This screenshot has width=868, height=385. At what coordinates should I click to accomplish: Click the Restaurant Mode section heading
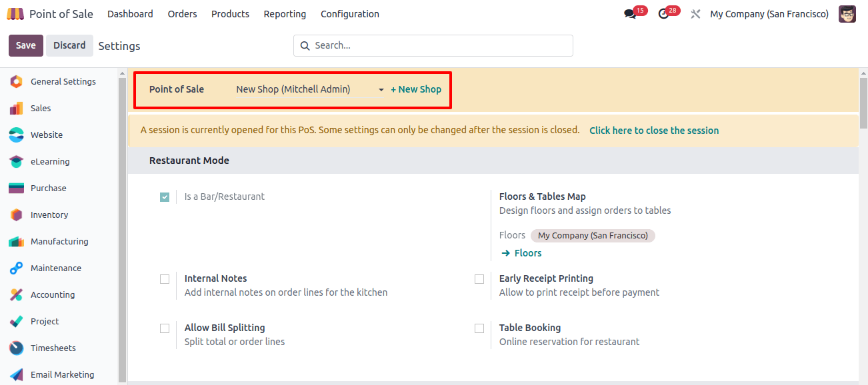[x=189, y=161]
